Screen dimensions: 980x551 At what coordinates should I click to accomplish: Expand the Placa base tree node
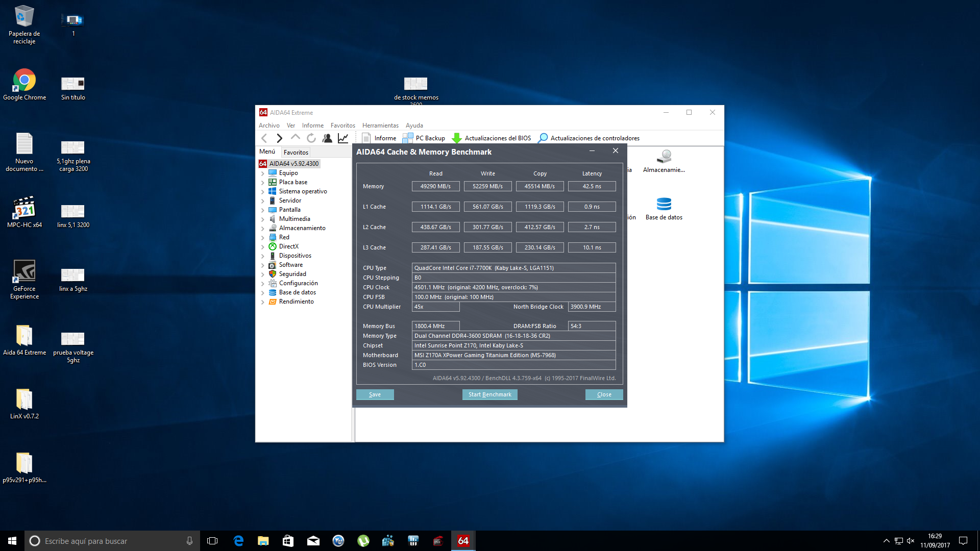click(x=263, y=183)
